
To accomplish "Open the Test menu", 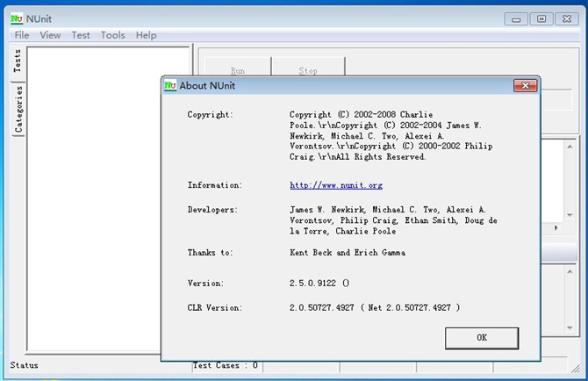I will tap(81, 35).
